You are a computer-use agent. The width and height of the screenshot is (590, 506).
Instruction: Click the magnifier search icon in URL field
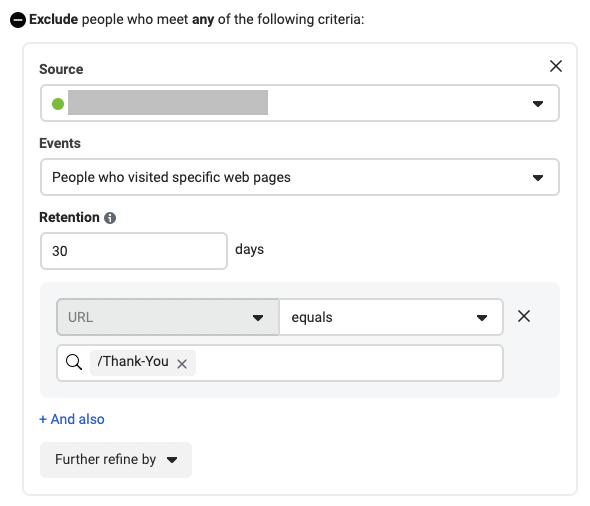(x=74, y=362)
